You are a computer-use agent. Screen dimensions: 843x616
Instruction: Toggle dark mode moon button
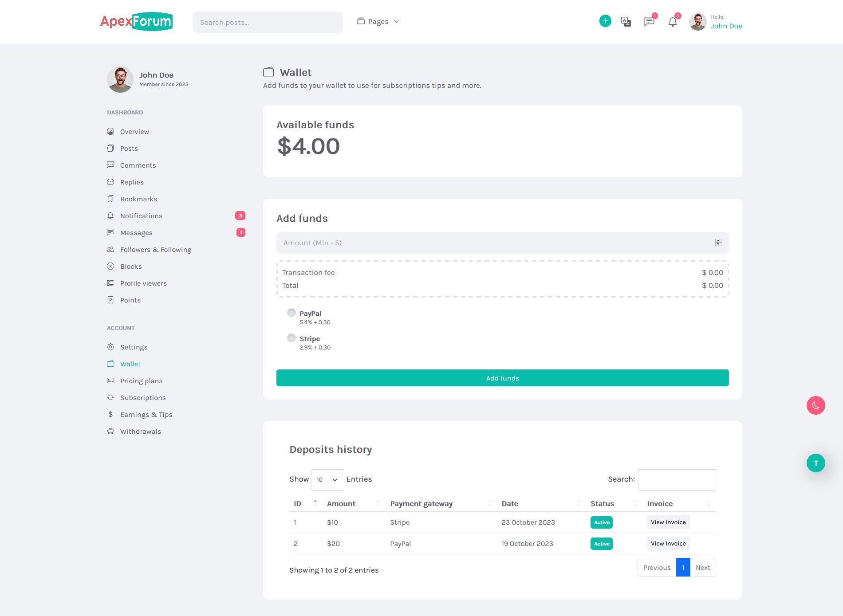point(815,405)
